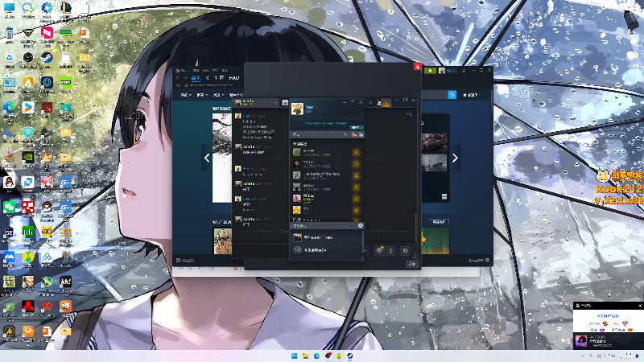The image size is (644, 362).
Task: Open Friends & Chat at Steam's bottom right
Action: pos(478,261)
